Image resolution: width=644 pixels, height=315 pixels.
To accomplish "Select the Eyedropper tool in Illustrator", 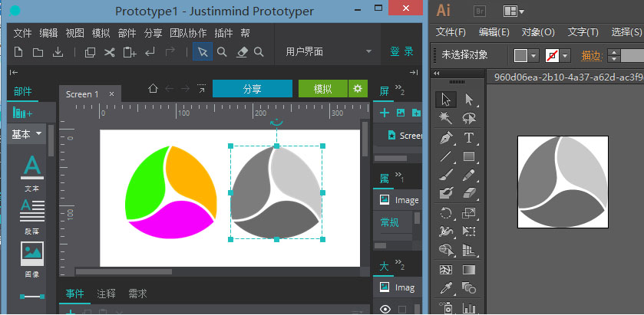I will click(x=446, y=288).
